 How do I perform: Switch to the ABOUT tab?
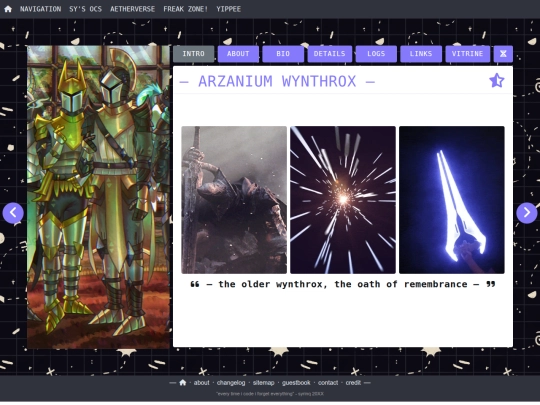[238, 54]
